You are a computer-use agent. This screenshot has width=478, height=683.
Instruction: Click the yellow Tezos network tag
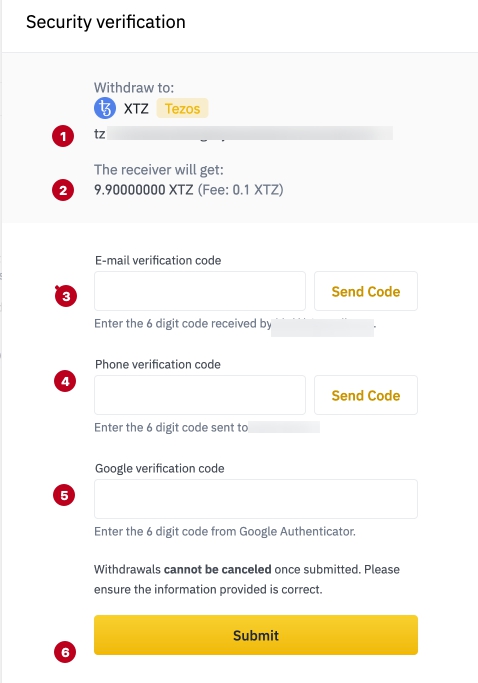pos(182,108)
